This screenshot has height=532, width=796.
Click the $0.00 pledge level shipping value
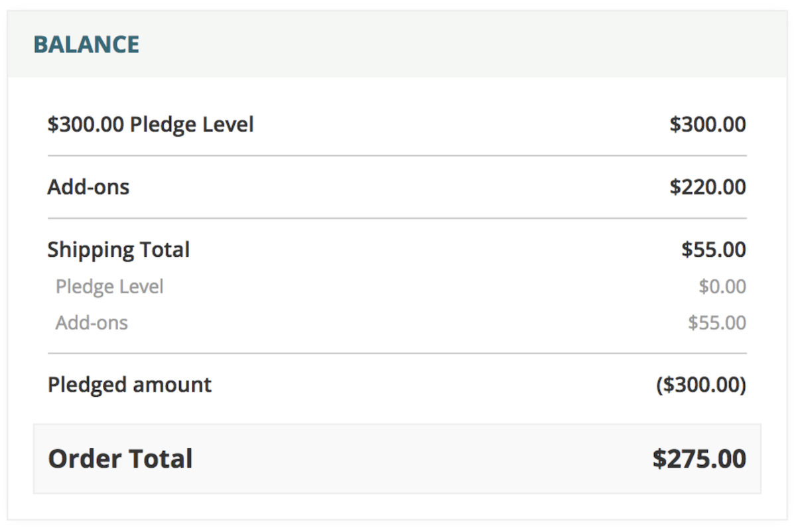(x=722, y=287)
